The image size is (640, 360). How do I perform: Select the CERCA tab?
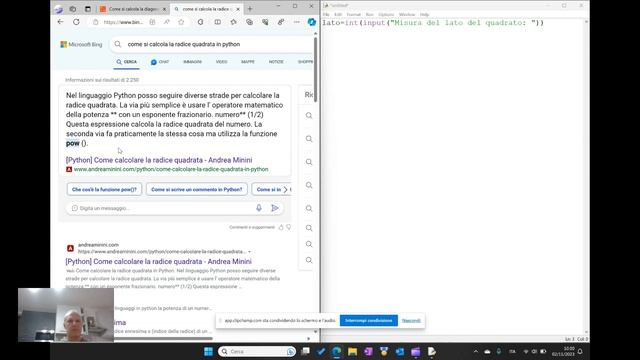point(126,62)
